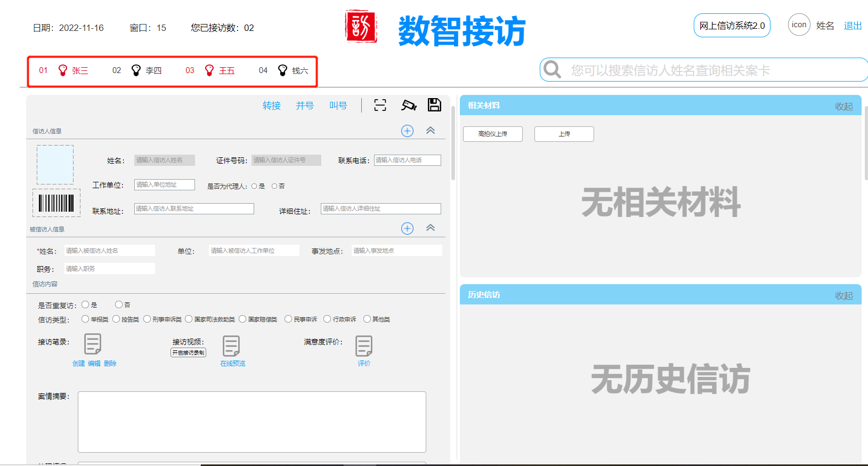Click the 姓名 petitioner name field
This screenshot has height=466, width=868.
pyautogui.click(x=165, y=160)
